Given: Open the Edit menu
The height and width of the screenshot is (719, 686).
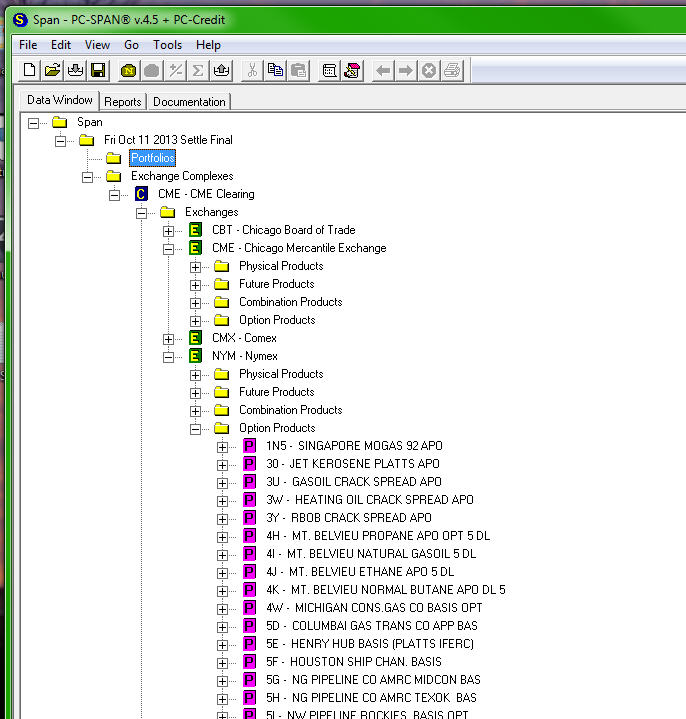Looking at the screenshot, I should (61, 45).
